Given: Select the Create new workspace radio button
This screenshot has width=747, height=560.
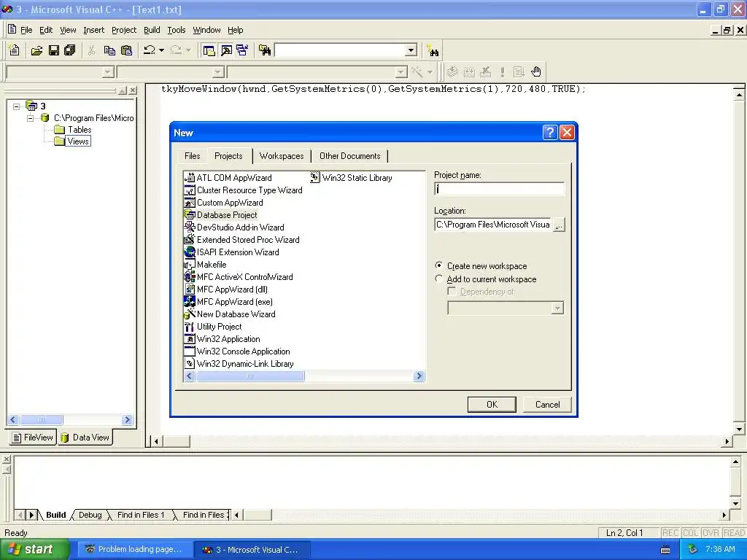Looking at the screenshot, I should pyautogui.click(x=438, y=265).
